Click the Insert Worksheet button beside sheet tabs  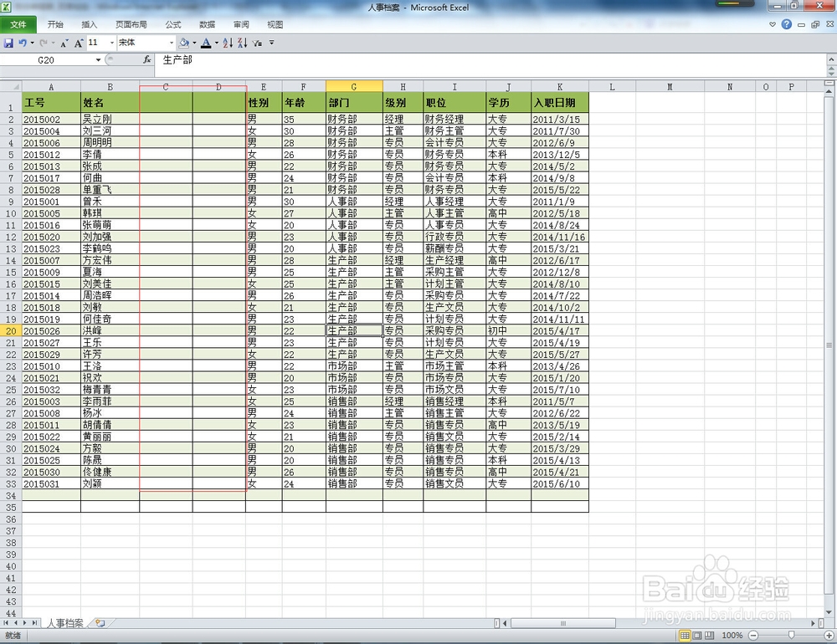coord(99,623)
